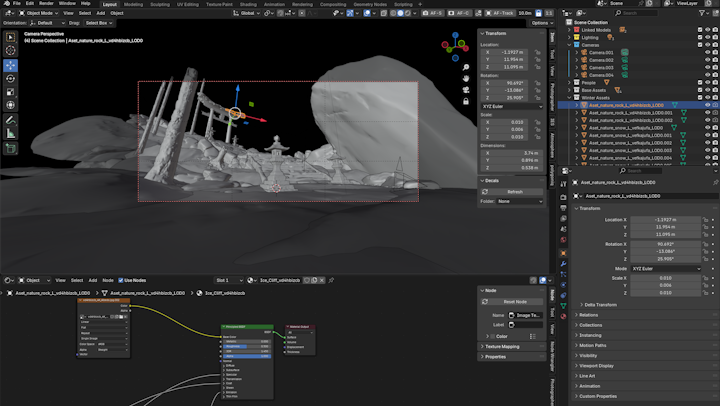Toggle camera view with the camera icon
Screen dimensions: 720x406
click(x=466, y=90)
